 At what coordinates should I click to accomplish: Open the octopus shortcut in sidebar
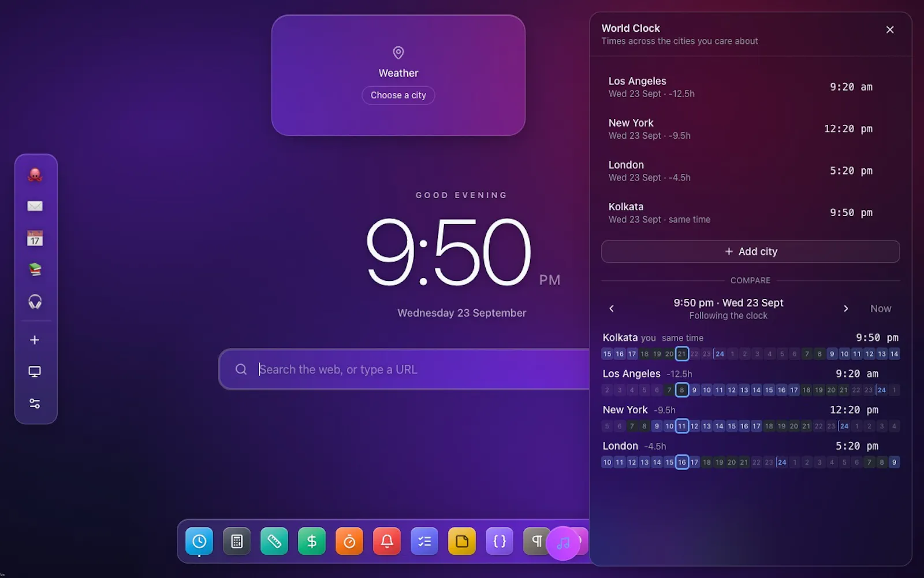click(35, 175)
